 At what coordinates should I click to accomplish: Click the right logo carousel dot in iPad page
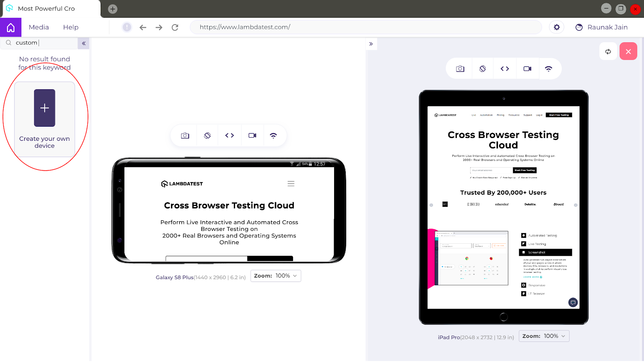tap(576, 205)
